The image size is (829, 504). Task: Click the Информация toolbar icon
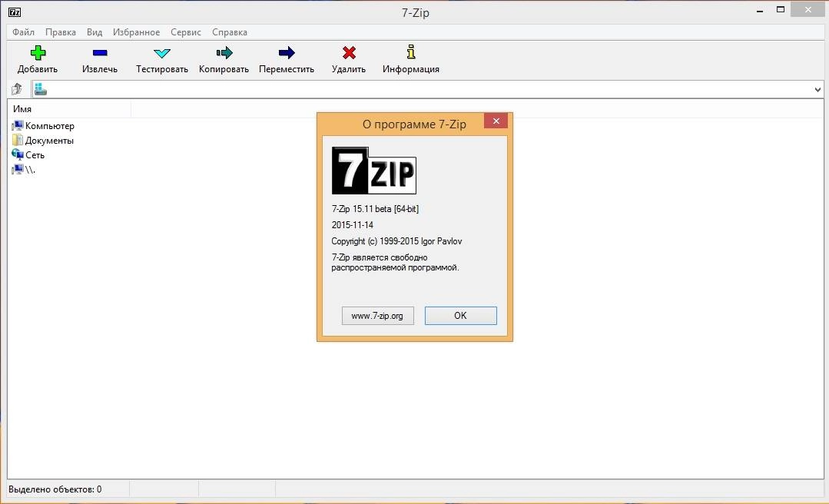click(x=411, y=51)
